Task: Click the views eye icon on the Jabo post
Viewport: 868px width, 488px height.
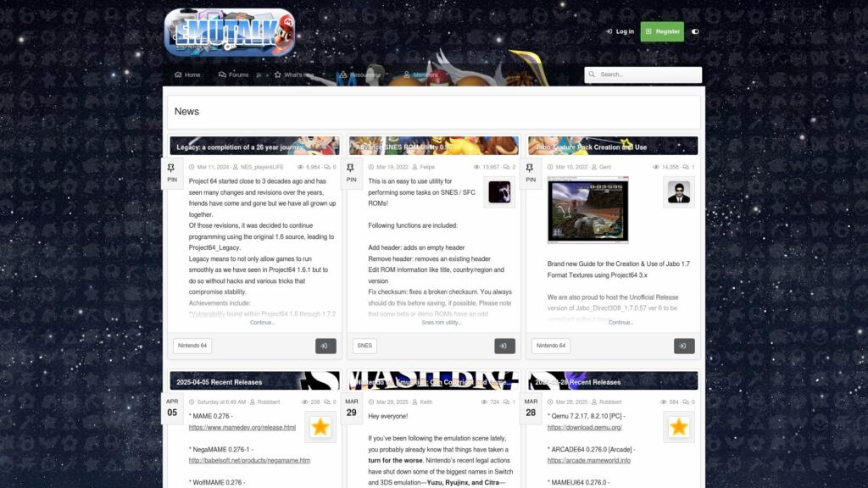Action: (655, 167)
